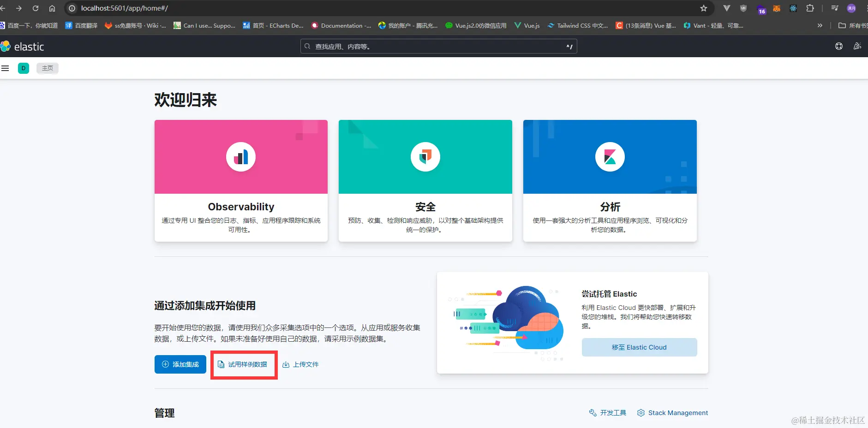This screenshot has height=428, width=868.
Task: Click the Kibana analytics icon
Action: coord(610,157)
